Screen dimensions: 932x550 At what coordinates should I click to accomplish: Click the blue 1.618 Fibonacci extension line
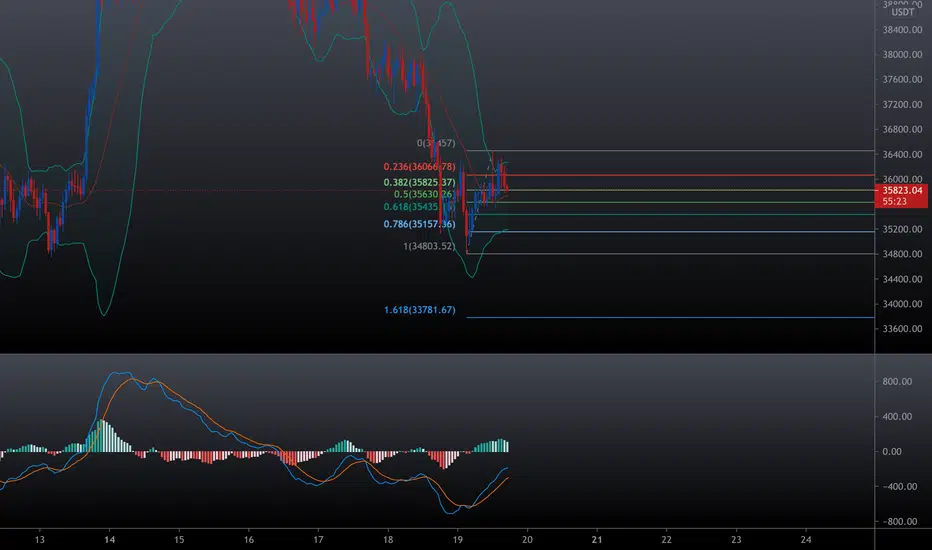tap(670, 318)
